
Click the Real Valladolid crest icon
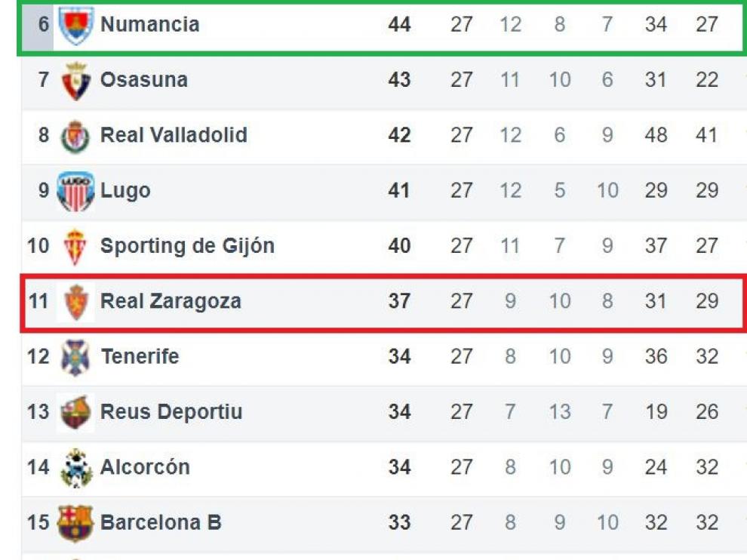click(x=75, y=137)
